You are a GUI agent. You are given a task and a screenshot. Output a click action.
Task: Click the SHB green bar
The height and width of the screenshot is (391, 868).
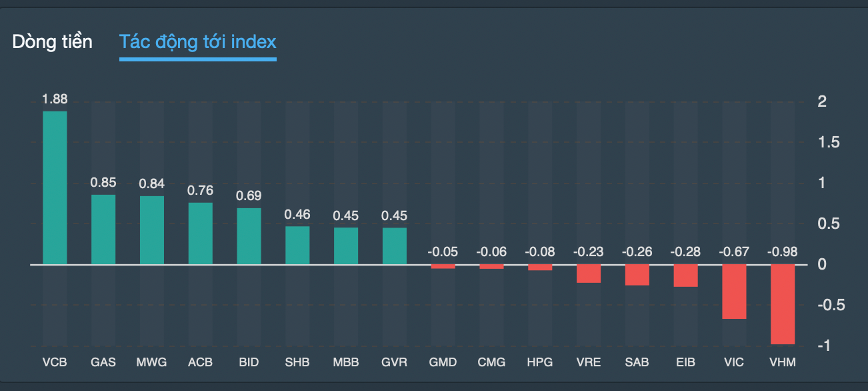(x=297, y=246)
